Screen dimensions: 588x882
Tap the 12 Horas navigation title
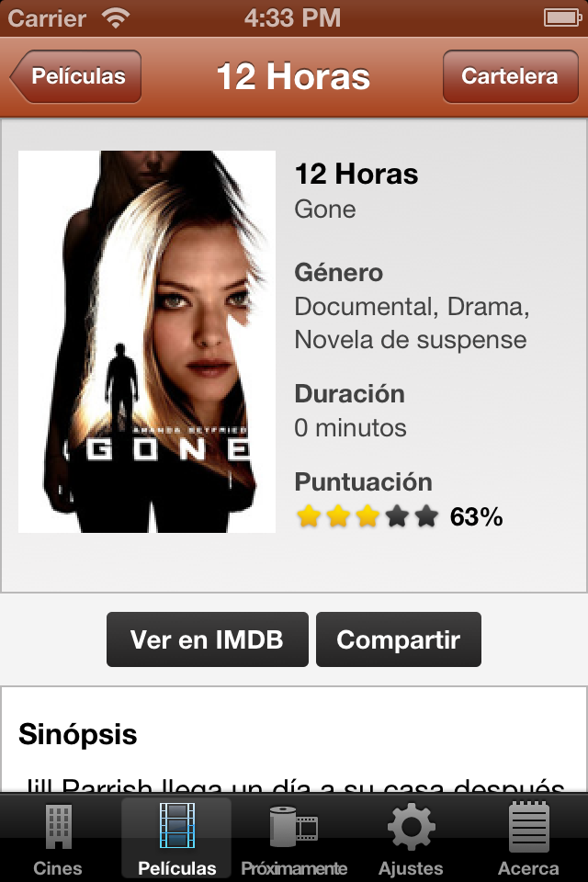[293, 76]
